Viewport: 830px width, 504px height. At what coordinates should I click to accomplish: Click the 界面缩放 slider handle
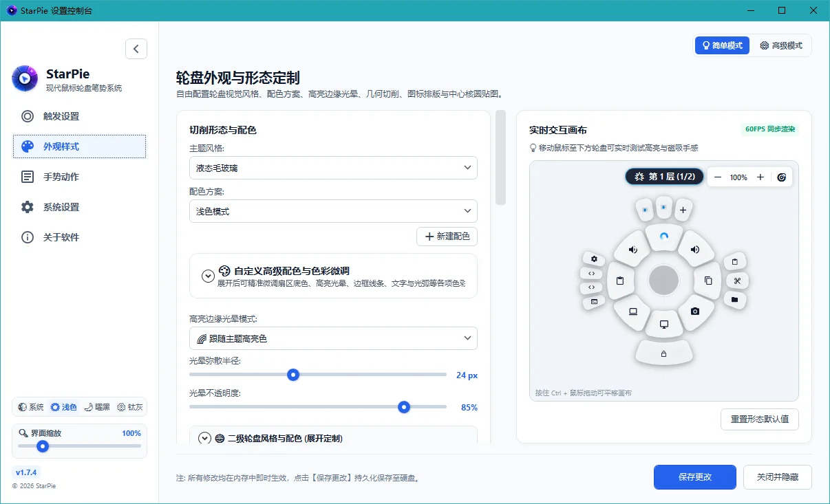[43, 446]
